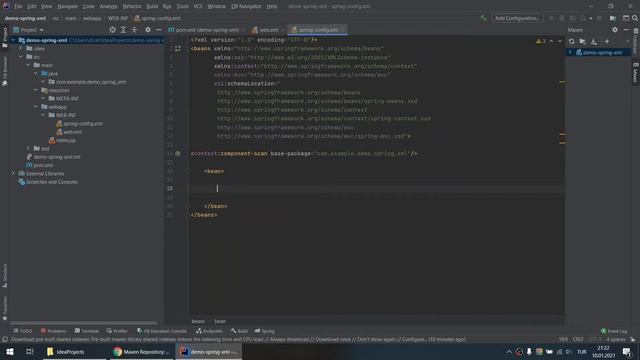Screen dimensions: 640x360
Task: Open the Problems tool window
Action: click(x=53, y=331)
